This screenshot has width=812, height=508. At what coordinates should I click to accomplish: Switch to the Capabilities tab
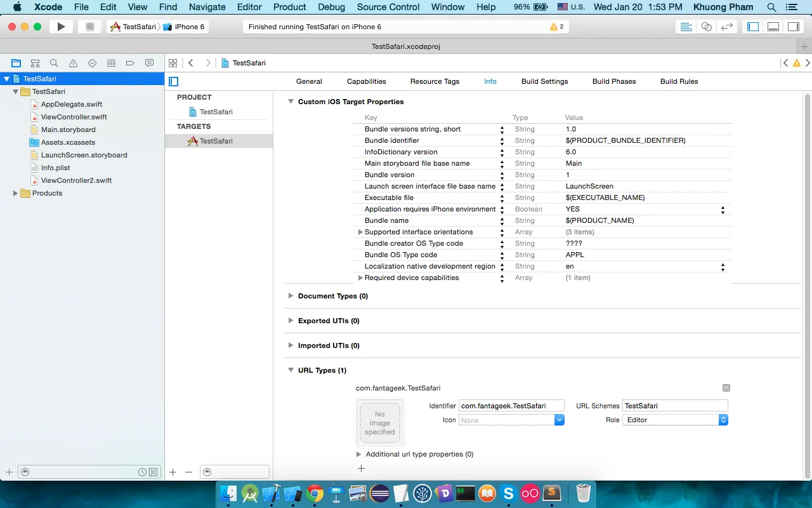click(x=367, y=81)
